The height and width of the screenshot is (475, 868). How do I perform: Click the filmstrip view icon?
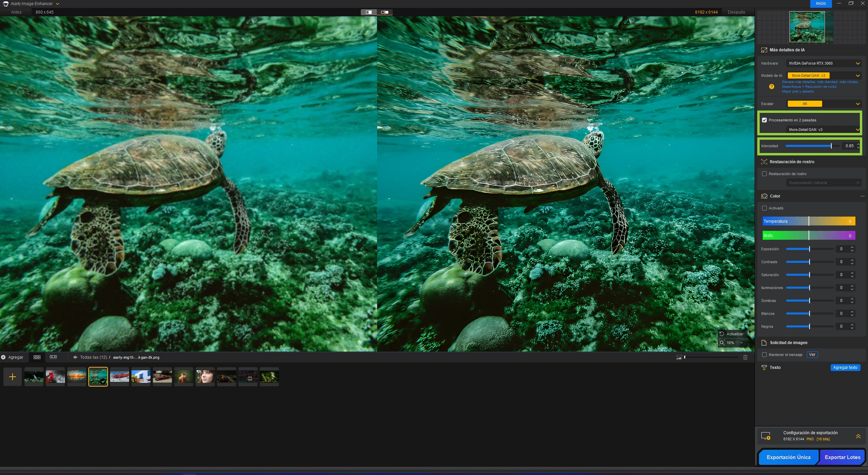(x=53, y=357)
